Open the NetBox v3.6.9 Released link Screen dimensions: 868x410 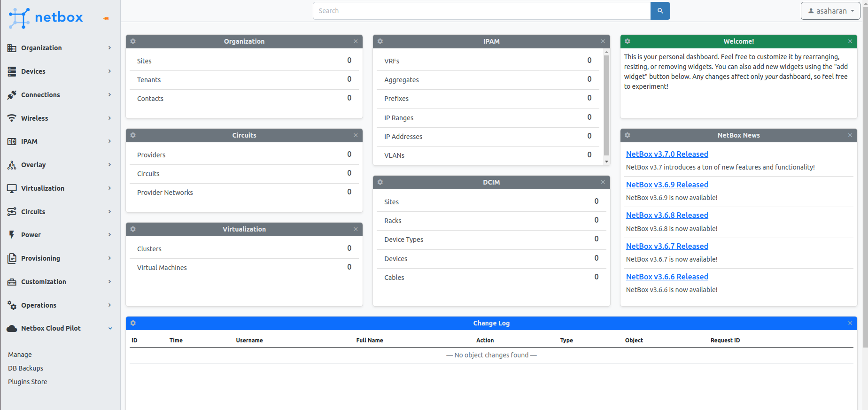coord(667,185)
